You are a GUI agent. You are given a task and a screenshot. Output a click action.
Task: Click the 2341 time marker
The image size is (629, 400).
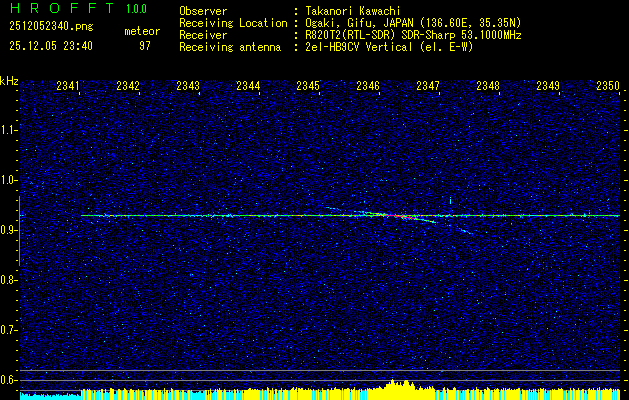[69, 87]
